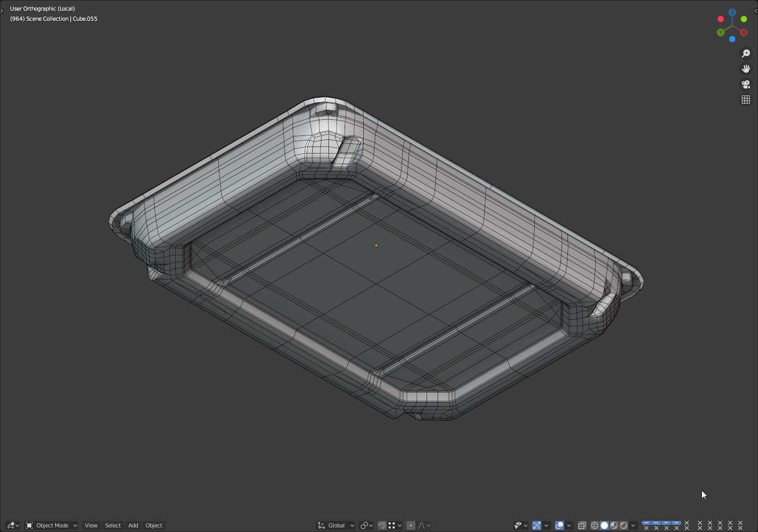Toggle proportional editing button
Viewport: 758px width, 532px height.
point(410,525)
